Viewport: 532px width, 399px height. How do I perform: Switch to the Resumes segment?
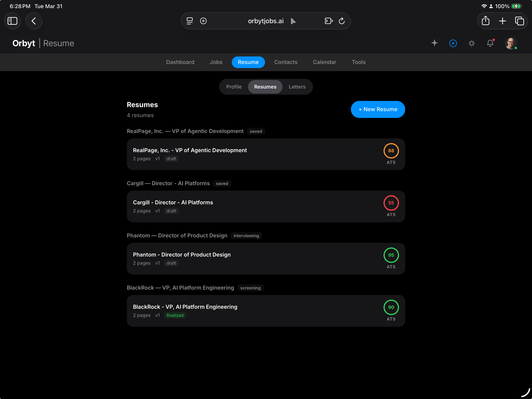265,87
